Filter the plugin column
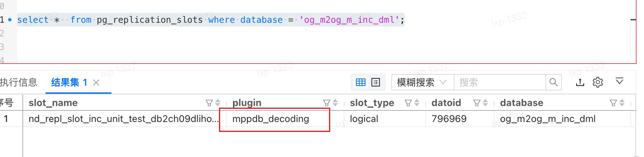 [327, 103]
